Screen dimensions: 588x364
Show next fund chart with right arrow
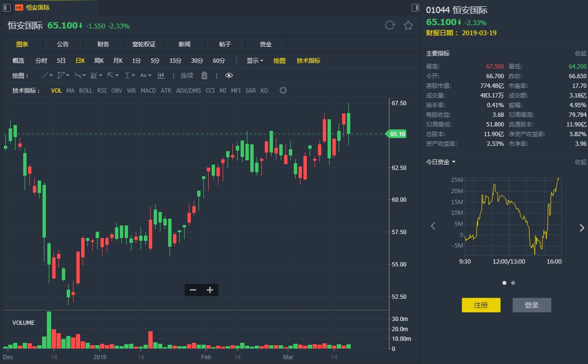click(582, 228)
